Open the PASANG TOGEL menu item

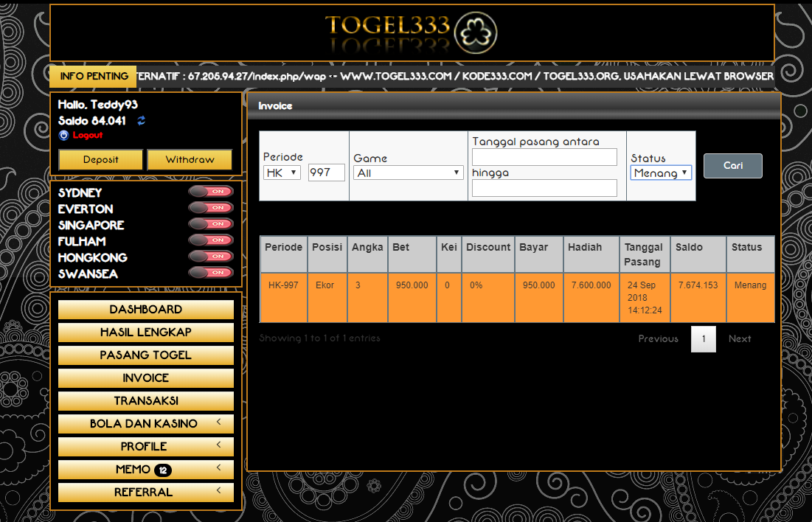pyautogui.click(x=145, y=355)
